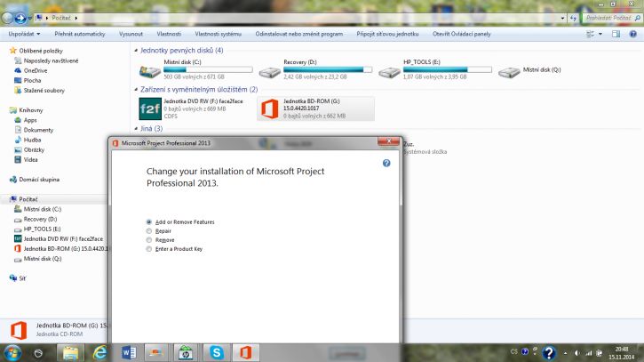Collapse the Jiná group
This screenshot has width=644, height=362.
136,128
